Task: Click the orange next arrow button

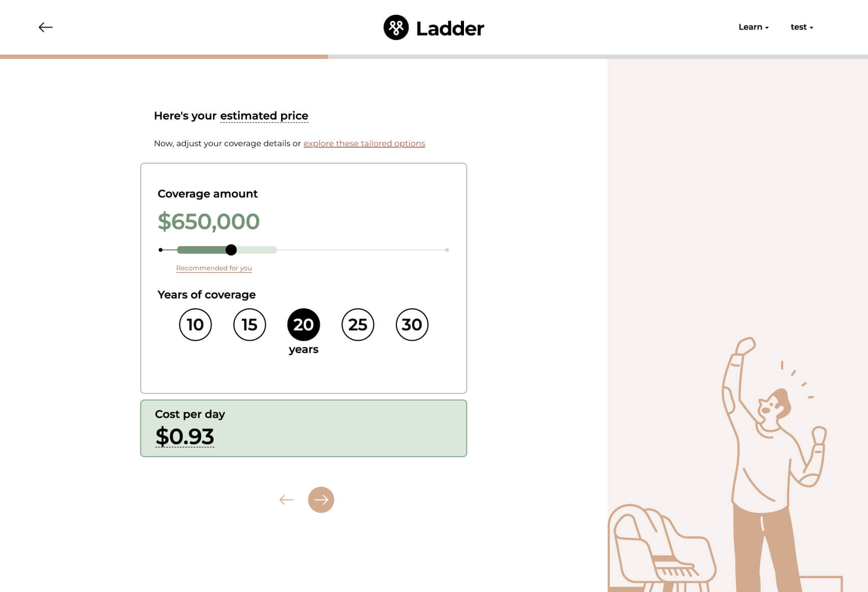Action: click(x=321, y=500)
